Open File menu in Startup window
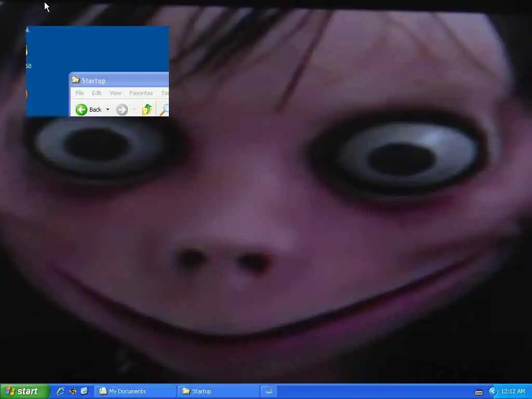The width and height of the screenshot is (532, 399). click(79, 93)
